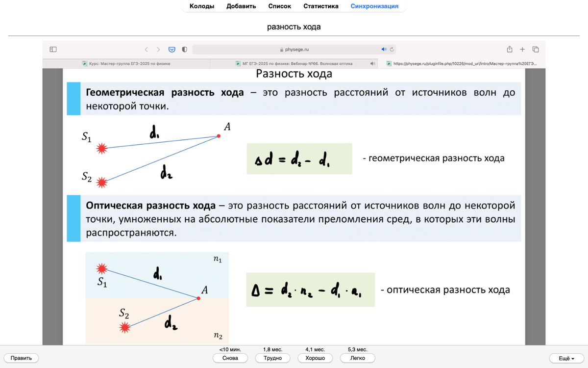Open the Список card browser

tap(280, 6)
